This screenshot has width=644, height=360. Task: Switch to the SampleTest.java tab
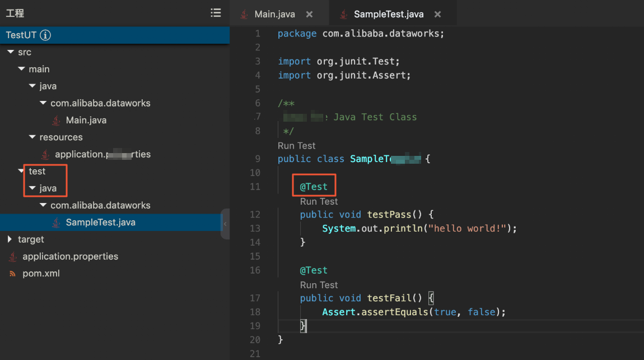(x=389, y=15)
